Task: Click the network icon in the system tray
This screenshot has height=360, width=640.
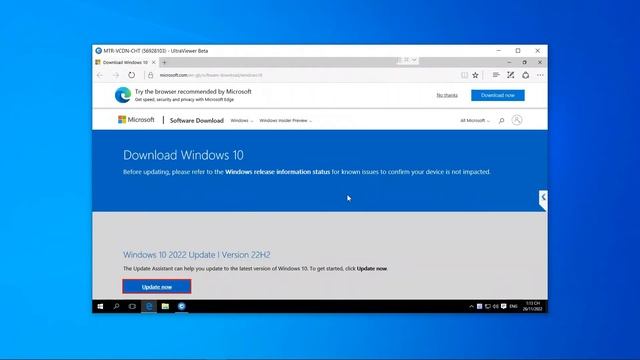Action: tap(488, 306)
